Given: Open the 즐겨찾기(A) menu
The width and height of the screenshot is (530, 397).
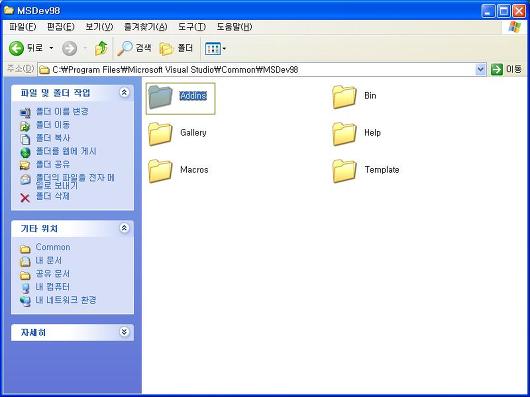Looking at the screenshot, I should click(146, 27).
